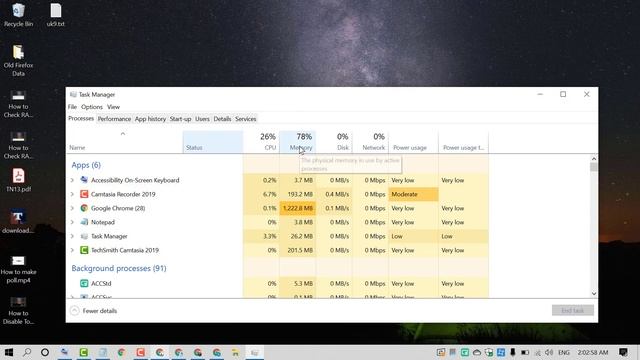Open the Users tab

click(202, 119)
